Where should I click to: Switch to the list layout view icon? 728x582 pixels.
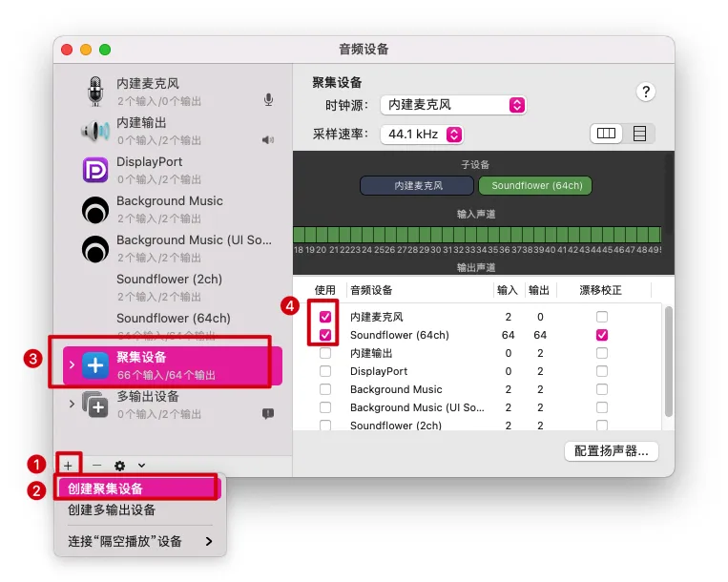(x=639, y=134)
